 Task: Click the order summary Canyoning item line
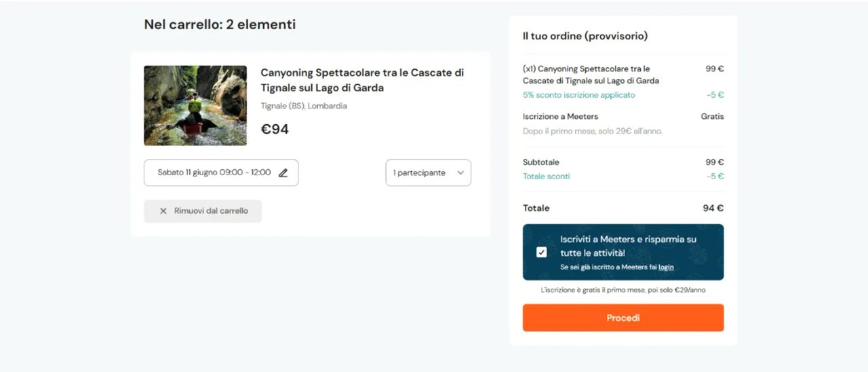click(x=623, y=75)
